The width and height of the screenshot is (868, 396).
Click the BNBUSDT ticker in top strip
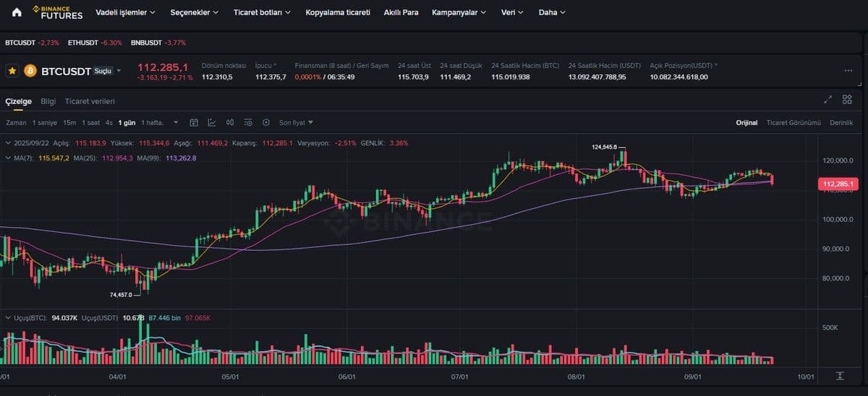click(158, 43)
